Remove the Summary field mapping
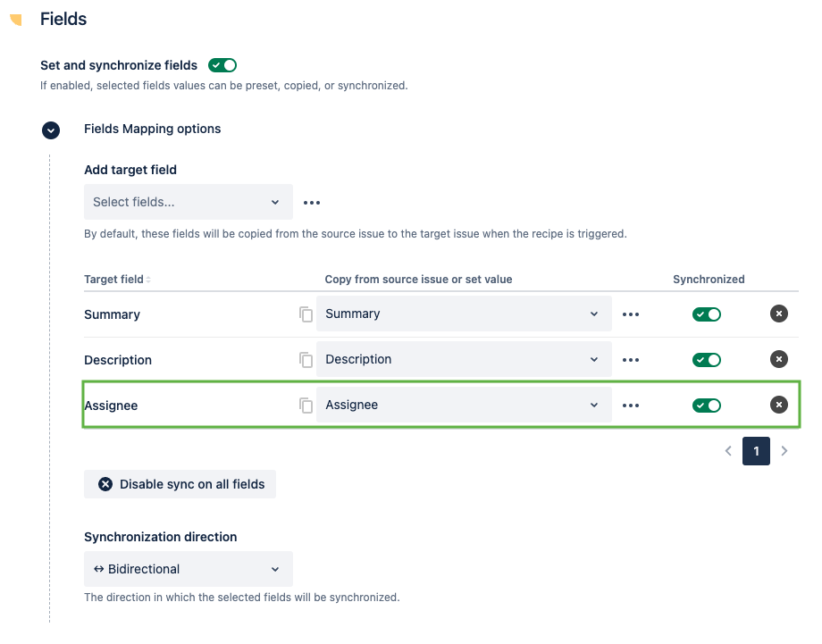 click(x=779, y=314)
